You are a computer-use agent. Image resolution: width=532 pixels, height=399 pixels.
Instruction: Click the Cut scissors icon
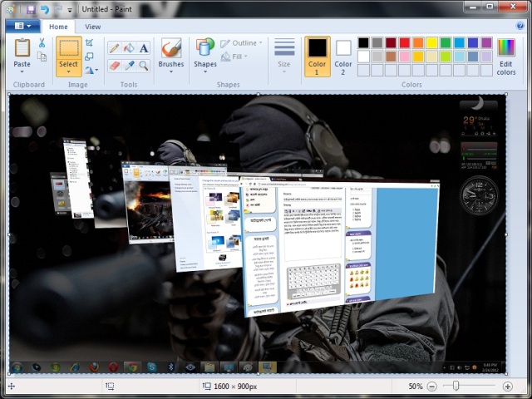pos(42,42)
